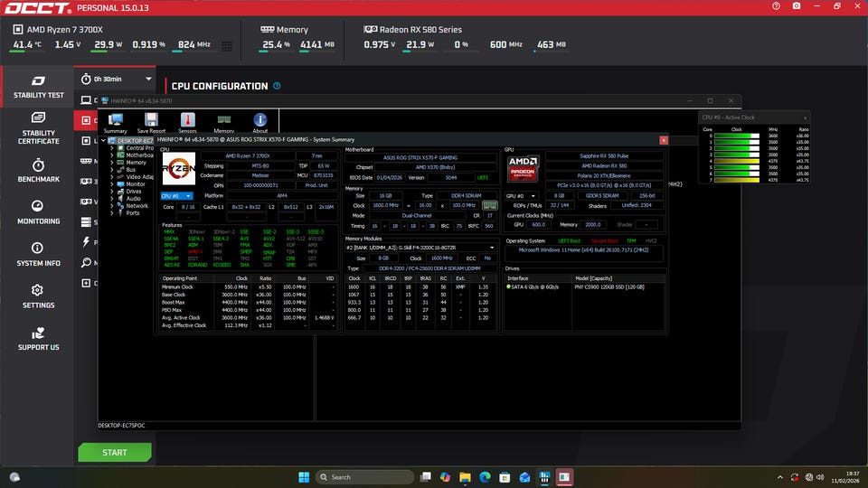Image resolution: width=868 pixels, height=488 pixels.
Task: Open the CPU #0 selector dropdown
Action: tap(177, 195)
